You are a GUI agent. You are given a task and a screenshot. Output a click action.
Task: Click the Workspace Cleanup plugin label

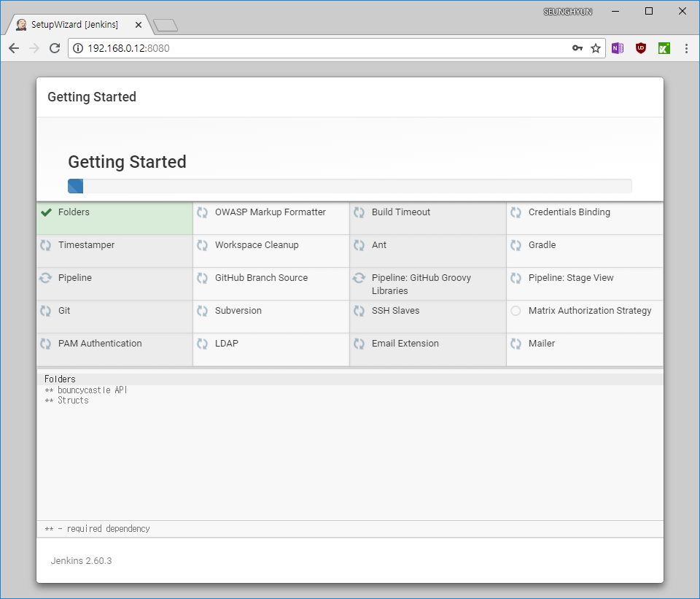click(257, 245)
